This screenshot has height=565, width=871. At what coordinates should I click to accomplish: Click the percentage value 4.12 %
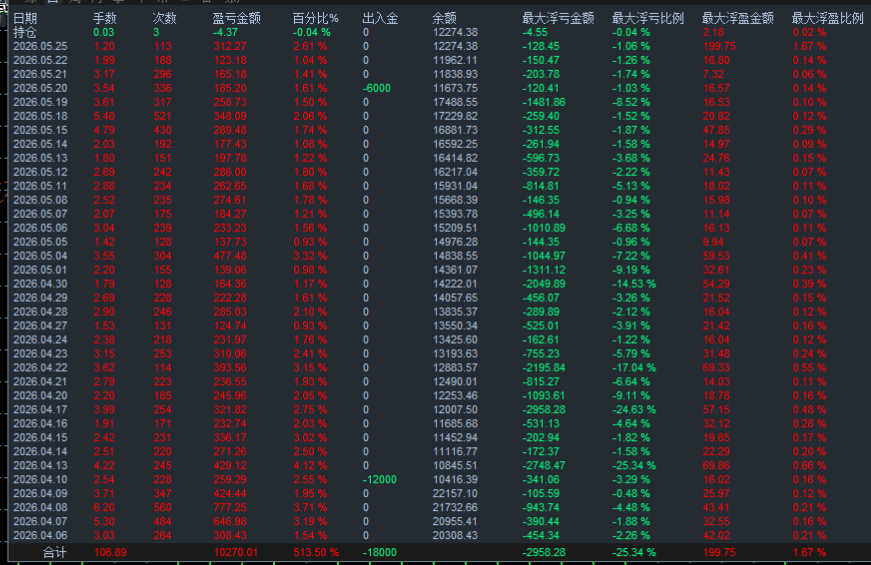click(x=310, y=466)
